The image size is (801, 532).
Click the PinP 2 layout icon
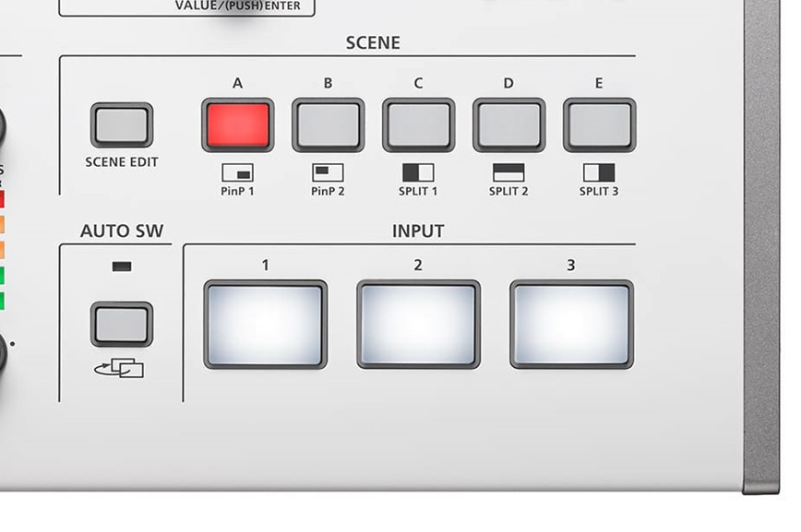coord(328,172)
